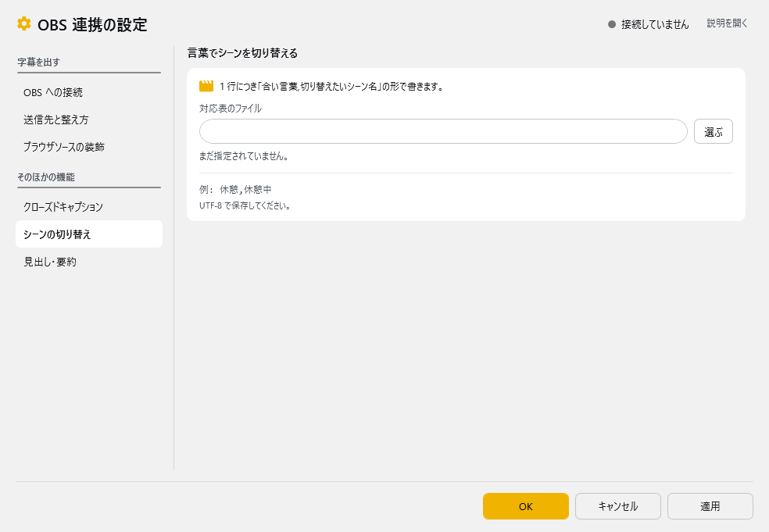Click the 選ぶ button to choose a file
769x532 pixels.
pyautogui.click(x=713, y=131)
